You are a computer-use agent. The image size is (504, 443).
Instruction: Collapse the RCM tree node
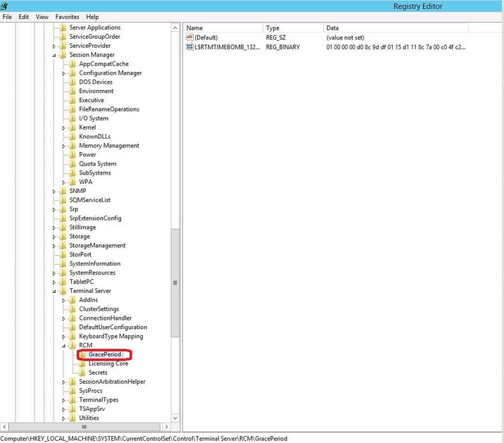click(63, 346)
